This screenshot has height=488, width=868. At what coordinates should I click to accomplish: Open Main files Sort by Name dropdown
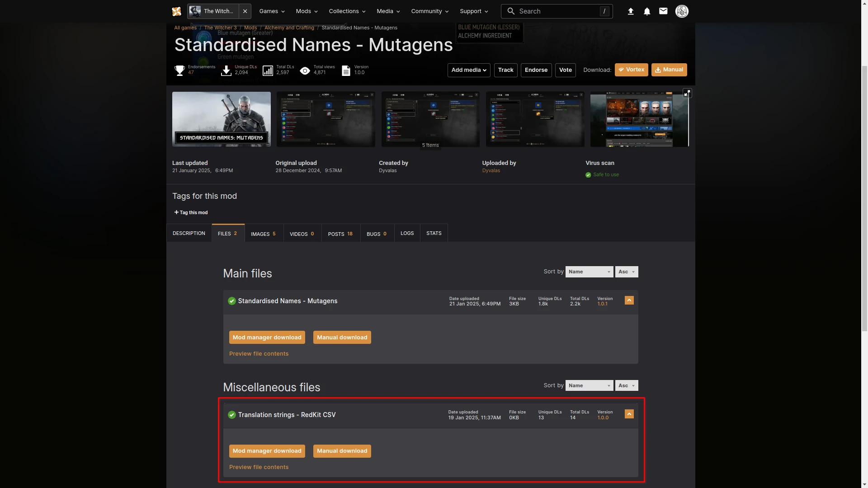point(589,272)
